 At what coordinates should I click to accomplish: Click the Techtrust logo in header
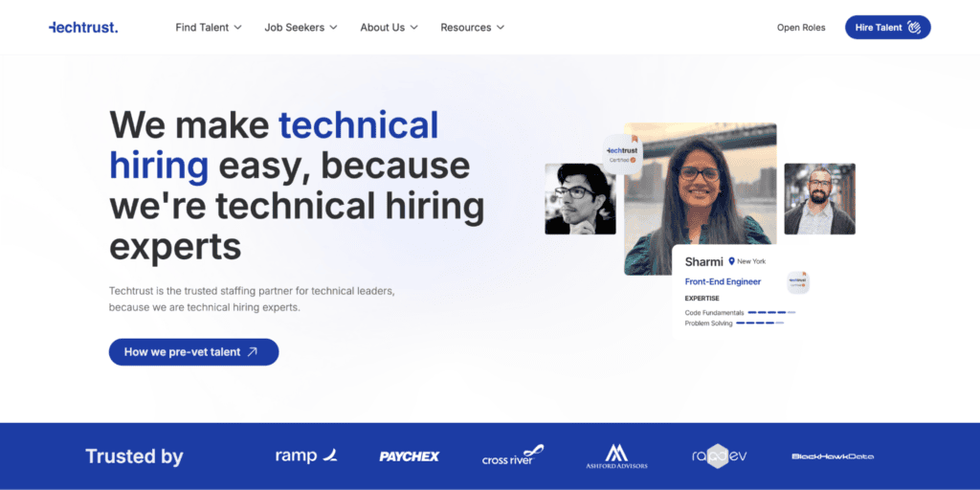click(x=83, y=28)
